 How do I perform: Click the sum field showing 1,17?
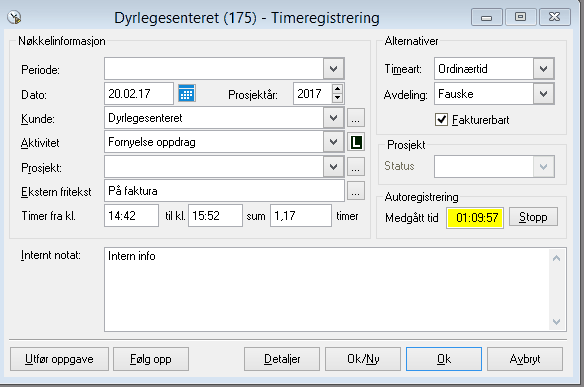(301, 215)
